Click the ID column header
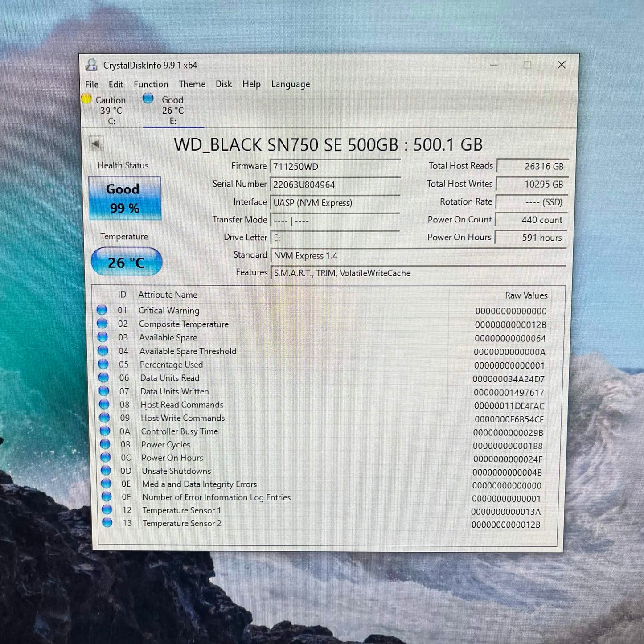 coord(122,295)
